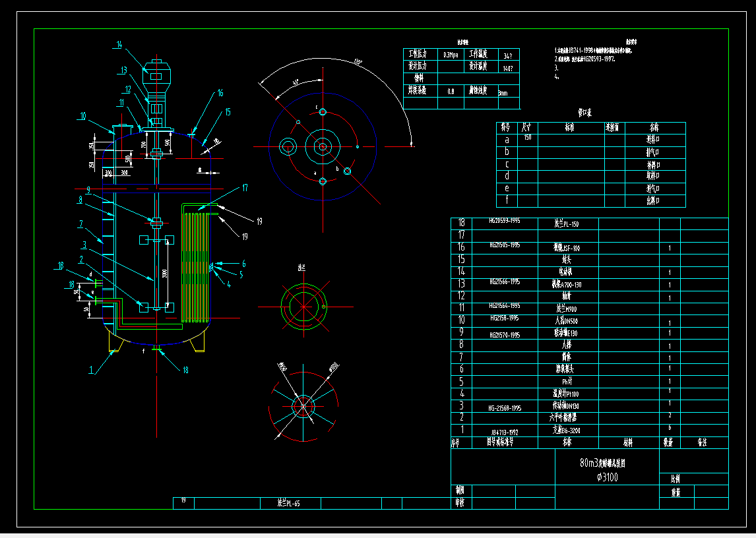The width and height of the screenshot is (756, 538).
Task: Click balloon 14 pointing to the 电动机
Action: click(120, 45)
